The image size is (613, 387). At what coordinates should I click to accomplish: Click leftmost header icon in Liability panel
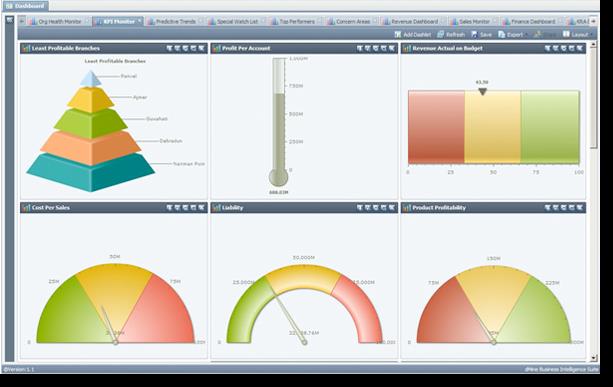[x=360, y=208]
